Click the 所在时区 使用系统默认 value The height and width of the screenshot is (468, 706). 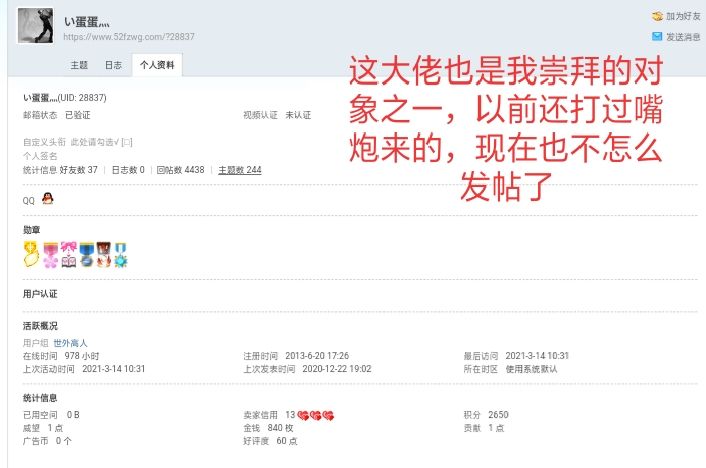(x=511, y=369)
